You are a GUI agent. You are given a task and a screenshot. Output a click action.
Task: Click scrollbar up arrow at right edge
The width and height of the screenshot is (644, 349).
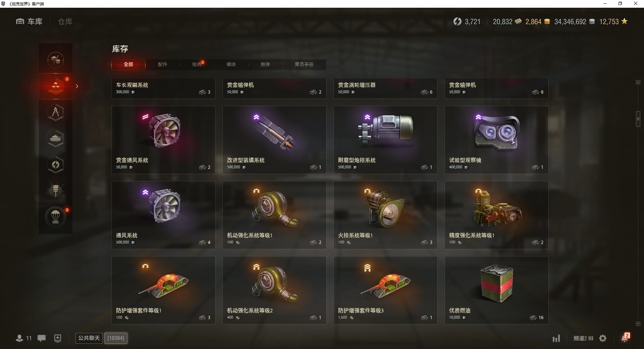638,82
